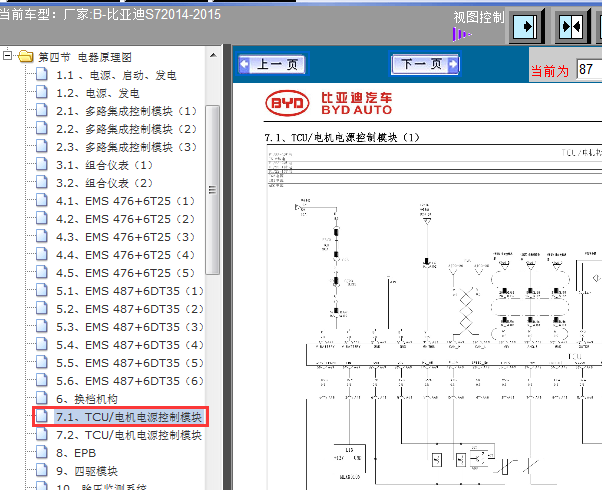Click the tree panel scrollbar thumb

212,189
